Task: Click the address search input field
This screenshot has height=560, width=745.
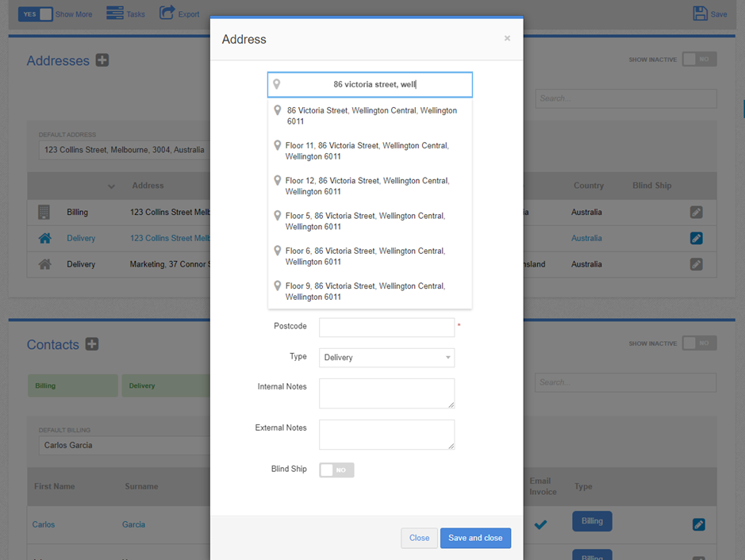Action: tap(370, 85)
